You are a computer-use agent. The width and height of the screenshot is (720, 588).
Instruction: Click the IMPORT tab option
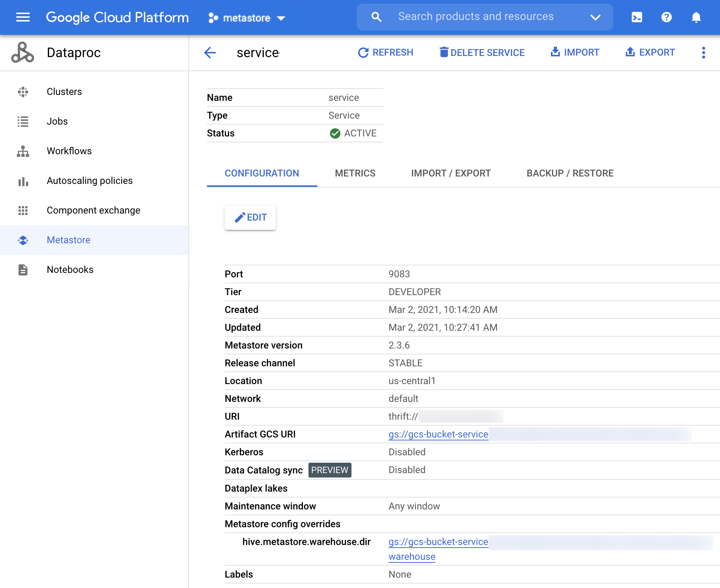[450, 174]
